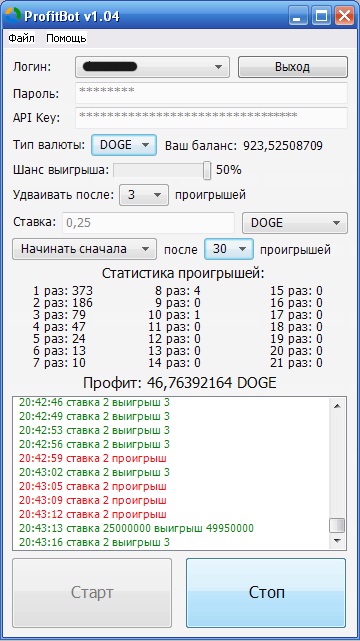Click the log scrollbar thumb
The width and height of the screenshot is (360, 641).
tap(338, 526)
